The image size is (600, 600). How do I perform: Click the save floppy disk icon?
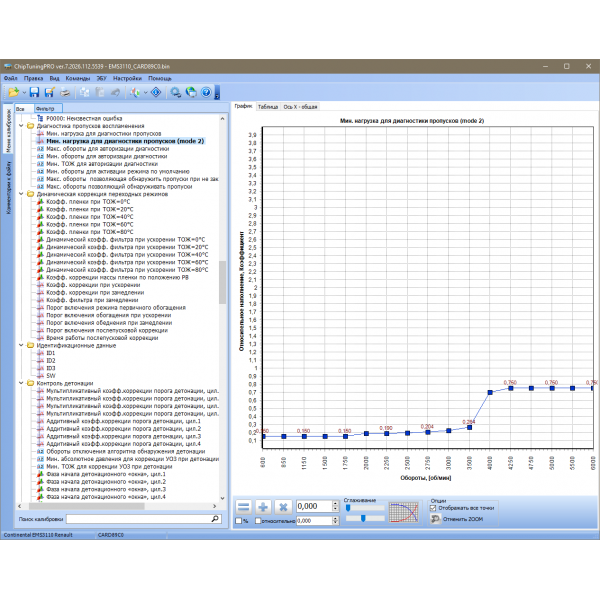(34, 92)
